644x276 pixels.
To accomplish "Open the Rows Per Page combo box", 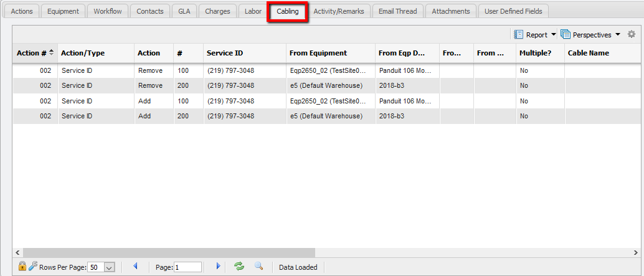I will pos(109,267).
